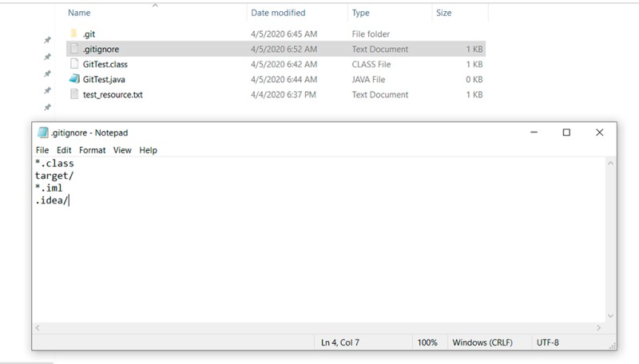Viewport: 639px width, 364px height.
Task: Click the 'File folder' type cell
Action: pyautogui.click(x=371, y=34)
